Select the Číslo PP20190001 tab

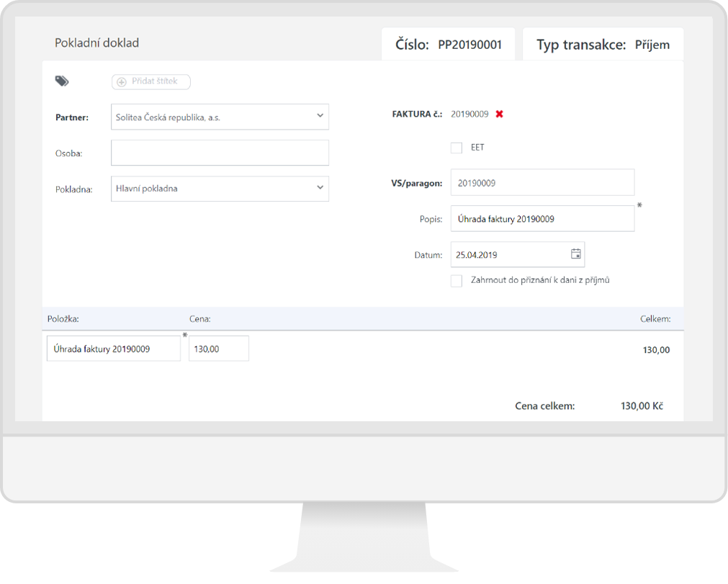click(448, 45)
